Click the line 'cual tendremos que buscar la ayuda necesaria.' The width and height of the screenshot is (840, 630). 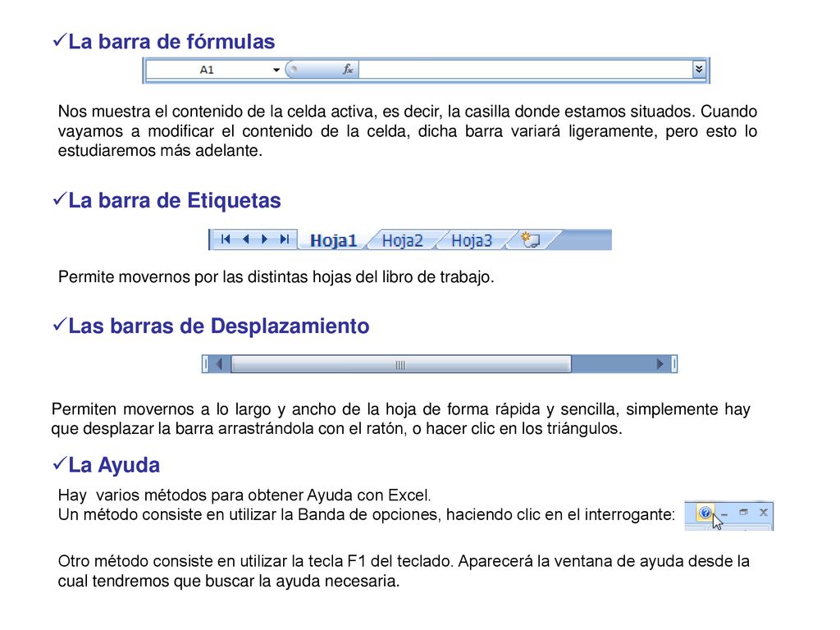tap(229, 581)
